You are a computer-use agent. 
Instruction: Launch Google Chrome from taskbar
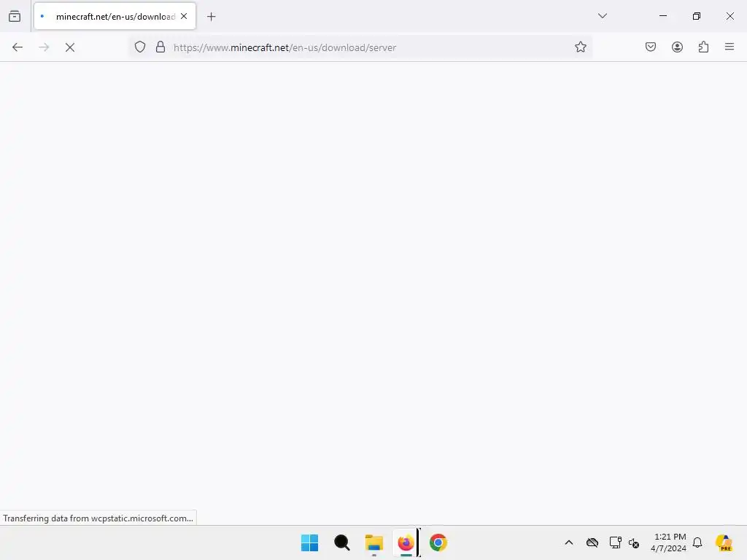(x=438, y=542)
